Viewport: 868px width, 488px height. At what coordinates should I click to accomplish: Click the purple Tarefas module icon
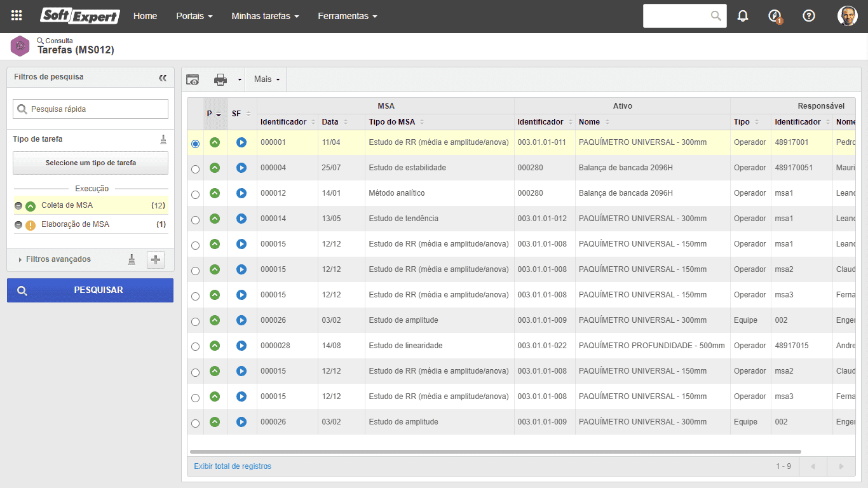coord(20,46)
